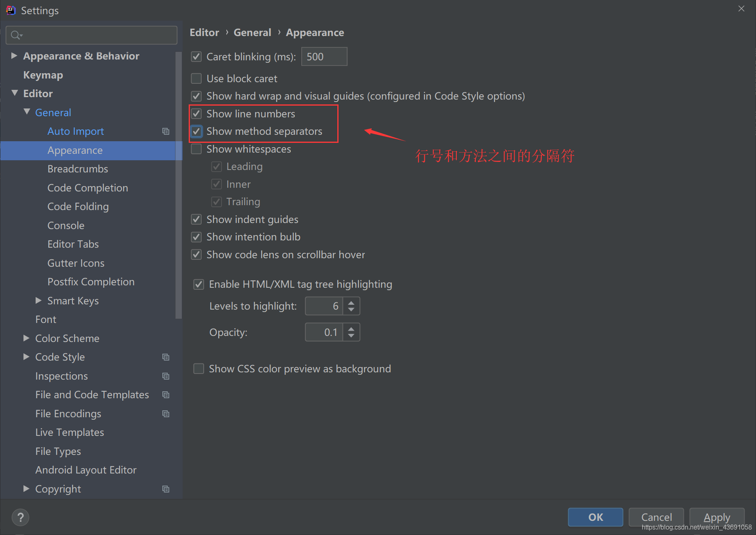Collapse the Editor tree node

point(15,93)
